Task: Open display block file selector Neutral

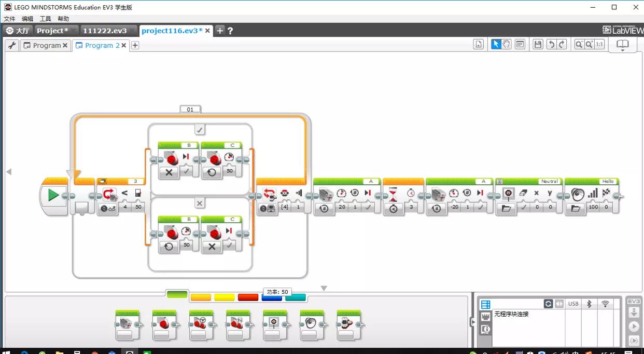Action: (549, 181)
